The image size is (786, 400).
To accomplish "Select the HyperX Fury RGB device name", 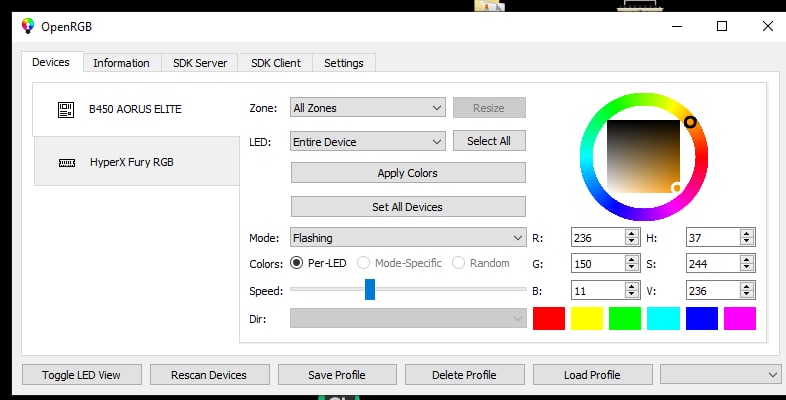I will (132, 162).
